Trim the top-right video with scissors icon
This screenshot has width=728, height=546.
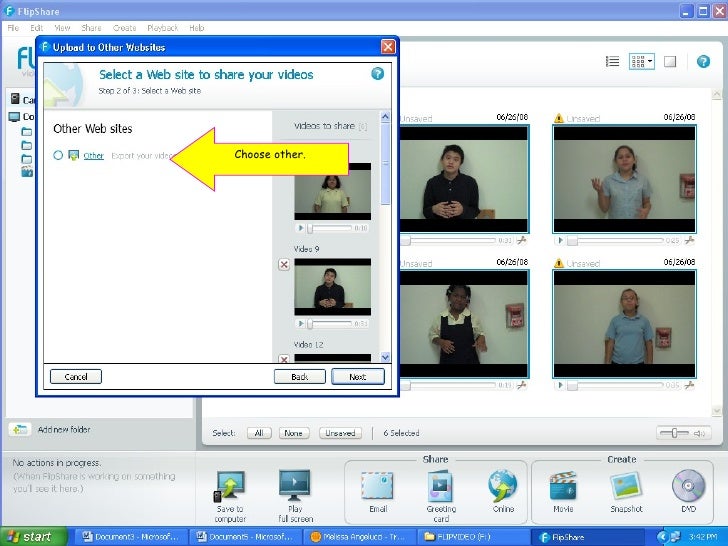pos(689,240)
